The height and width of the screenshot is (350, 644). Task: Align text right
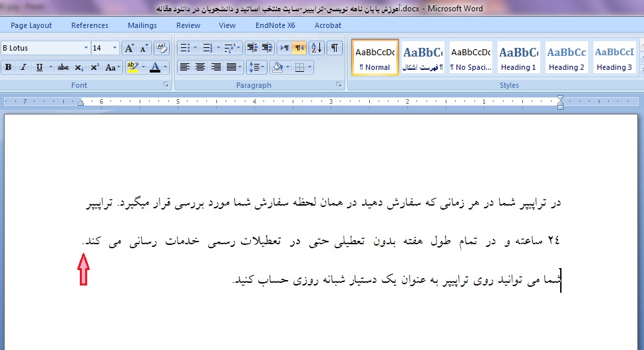(x=216, y=67)
